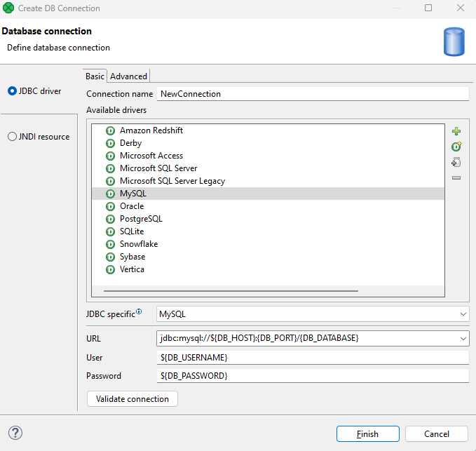Click the blue database cylinder icon
Viewport: 476px width, 451px height.
pyautogui.click(x=454, y=41)
